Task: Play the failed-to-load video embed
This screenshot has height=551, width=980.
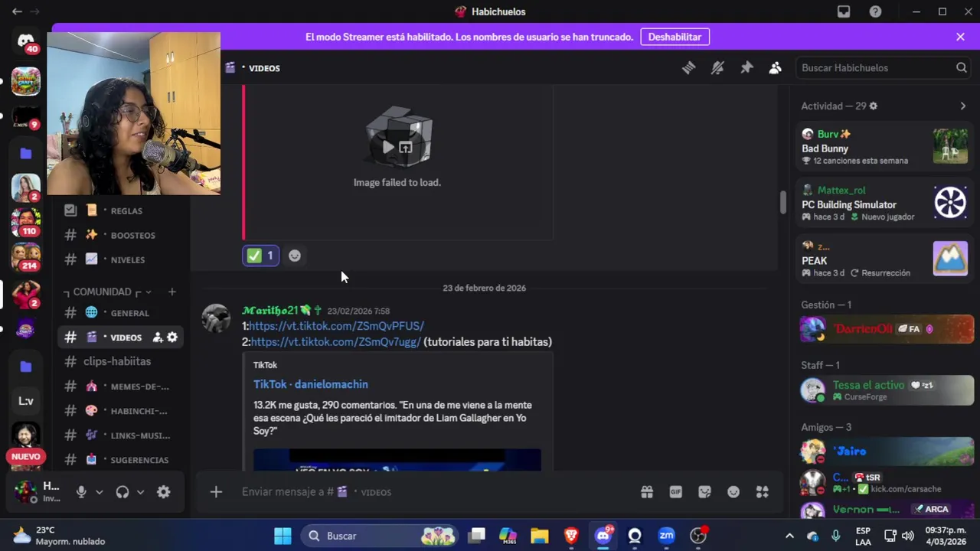Action: coord(388,147)
